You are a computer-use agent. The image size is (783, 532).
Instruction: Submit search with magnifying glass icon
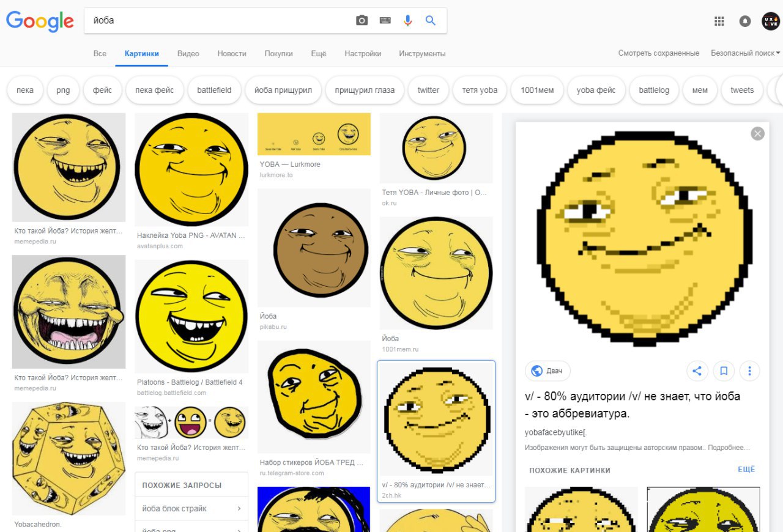pos(431,20)
